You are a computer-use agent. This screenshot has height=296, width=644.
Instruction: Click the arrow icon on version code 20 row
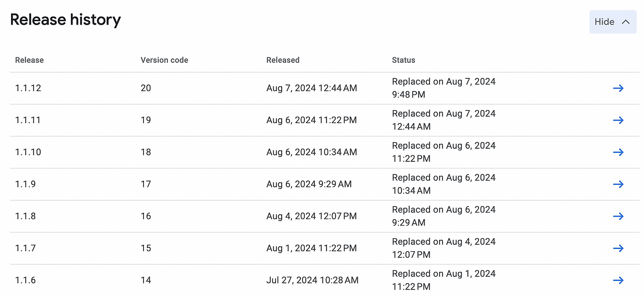[x=618, y=88]
